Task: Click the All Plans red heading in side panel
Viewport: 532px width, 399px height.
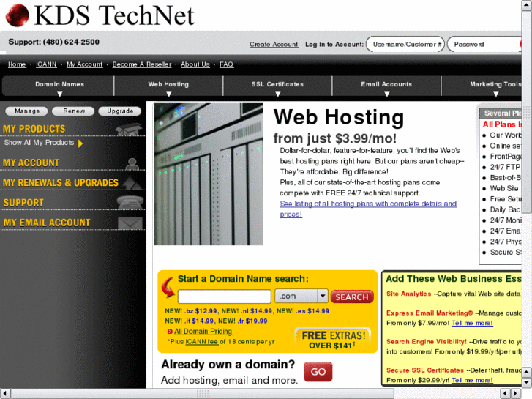Action: [x=502, y=124]
